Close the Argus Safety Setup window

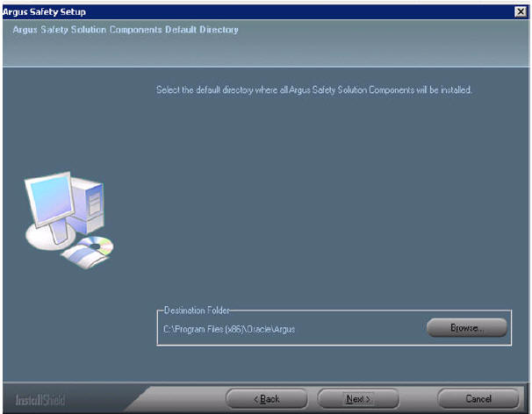pyautogui.click(x=520, y=12)
